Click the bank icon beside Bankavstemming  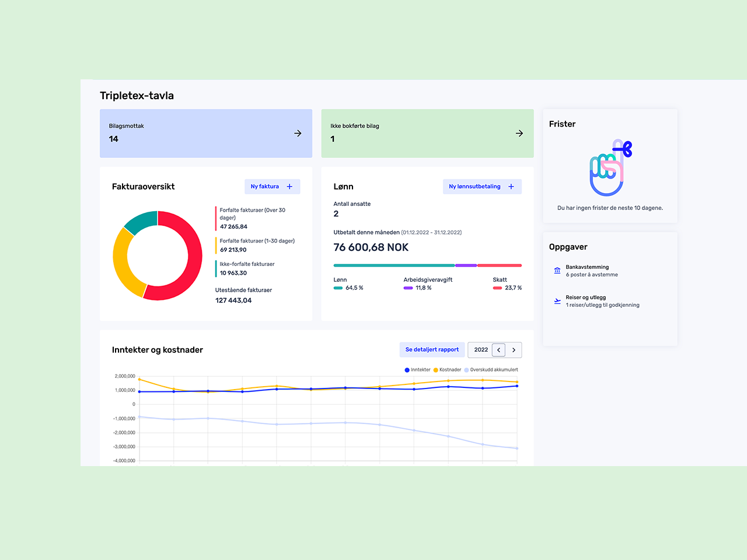(x=557, y=271)
